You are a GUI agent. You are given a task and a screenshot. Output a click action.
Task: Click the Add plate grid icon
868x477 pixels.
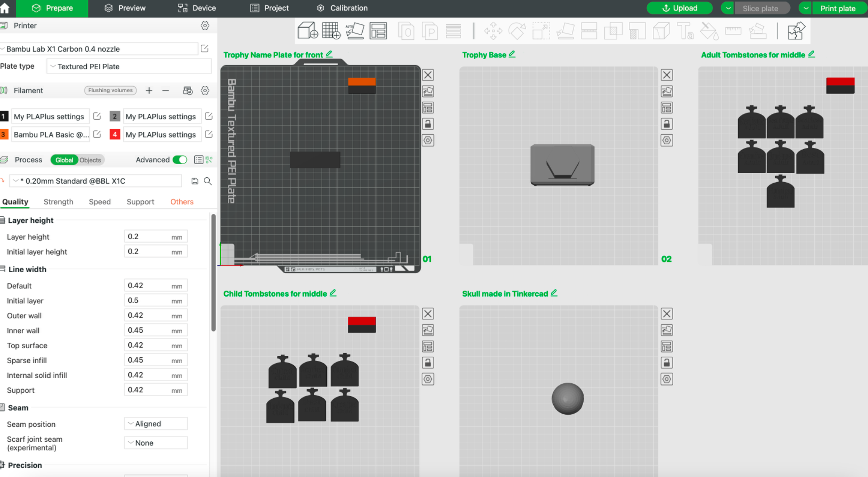tap(331, 31)
